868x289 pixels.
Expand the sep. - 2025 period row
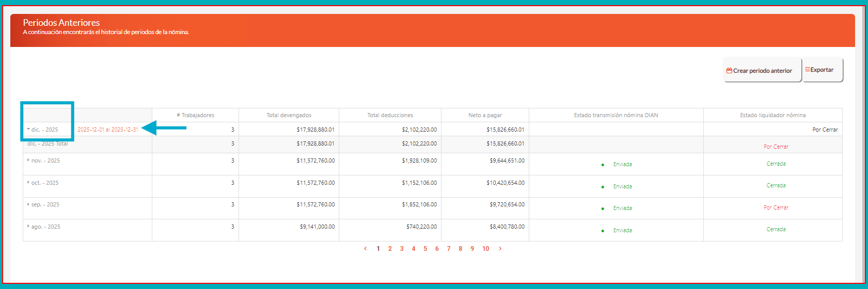tap(28, 204)
